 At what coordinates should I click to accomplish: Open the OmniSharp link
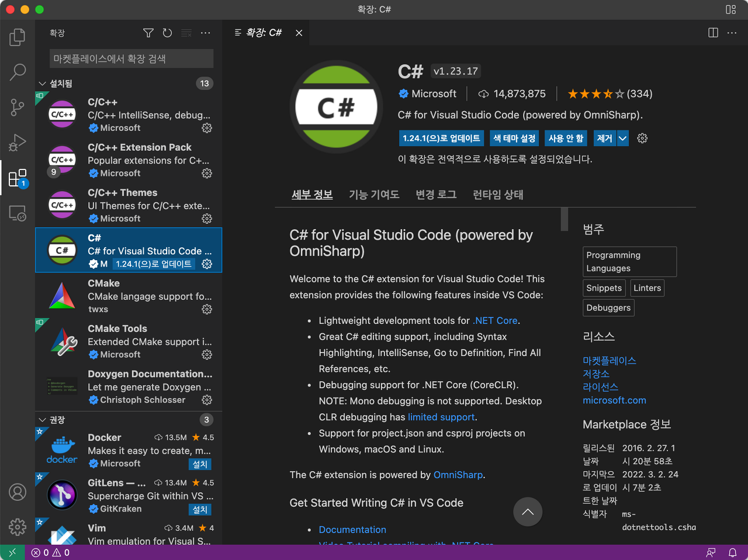coord(458,475)
